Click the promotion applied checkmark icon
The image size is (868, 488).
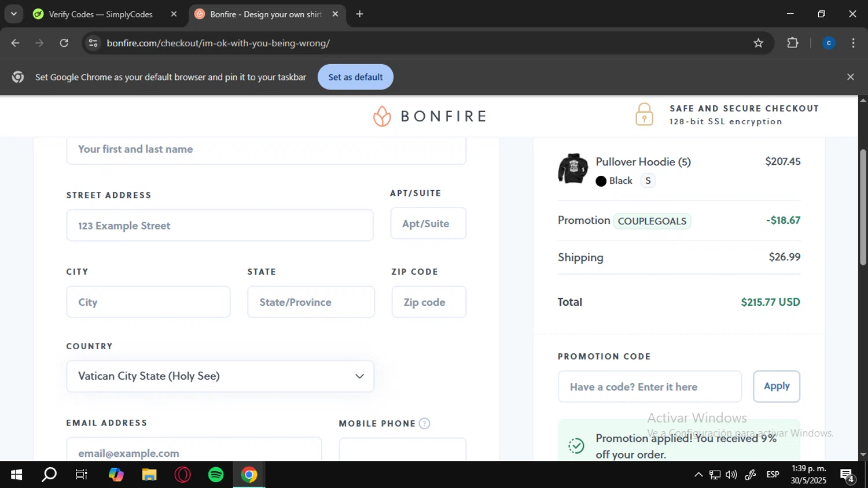tap(576, 446)
